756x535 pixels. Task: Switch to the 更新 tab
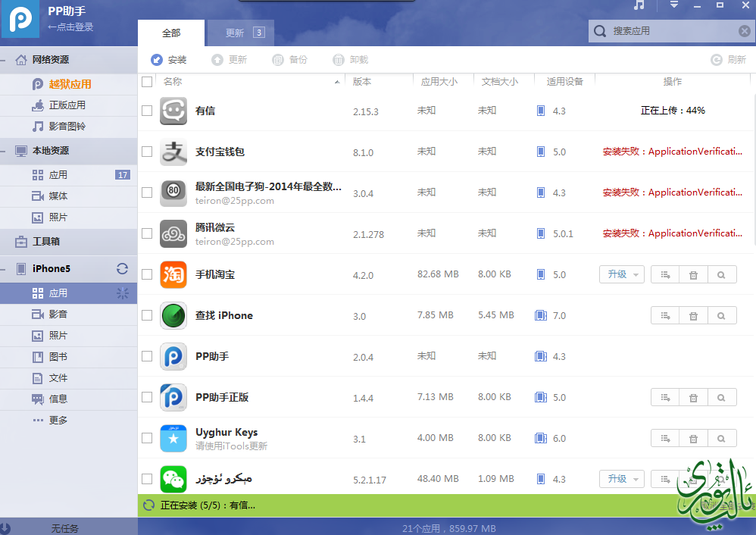point(241,33)
